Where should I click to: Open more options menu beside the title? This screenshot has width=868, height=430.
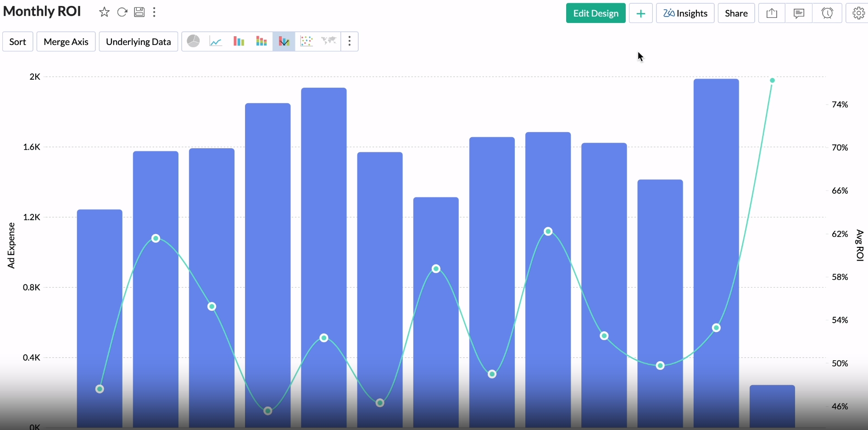point(155,12)
